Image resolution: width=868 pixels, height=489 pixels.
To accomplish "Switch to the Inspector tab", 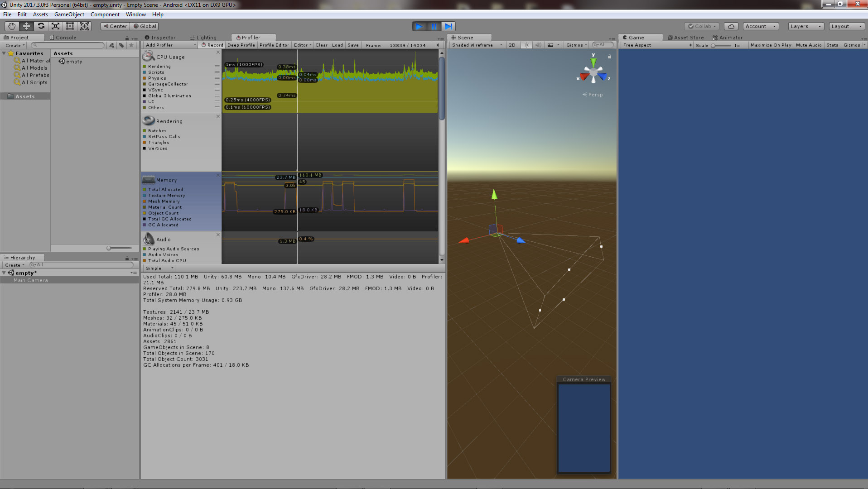I will coord(160,38).
